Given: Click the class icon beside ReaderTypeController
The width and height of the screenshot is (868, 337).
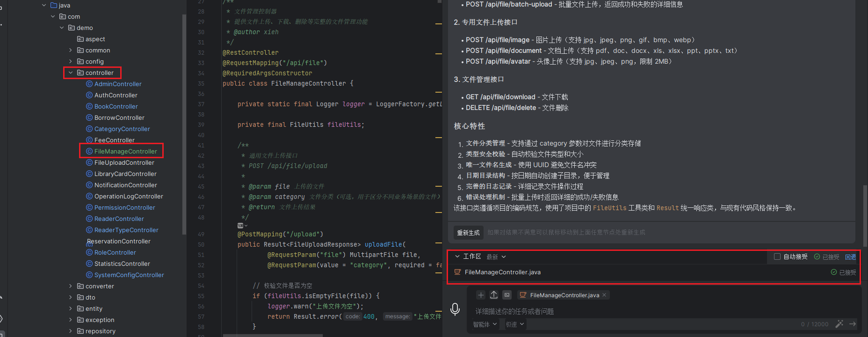Looking at the screenshot, I should [x=89, y=230].
